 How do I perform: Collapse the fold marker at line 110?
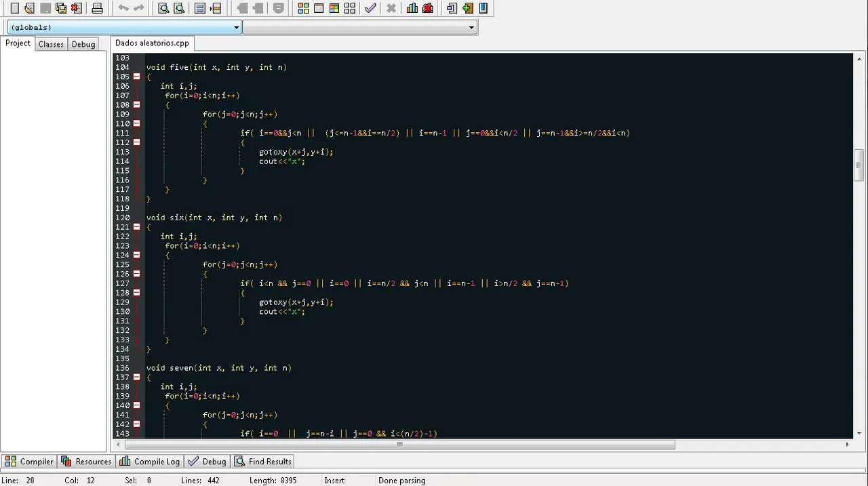pos(136,123)
